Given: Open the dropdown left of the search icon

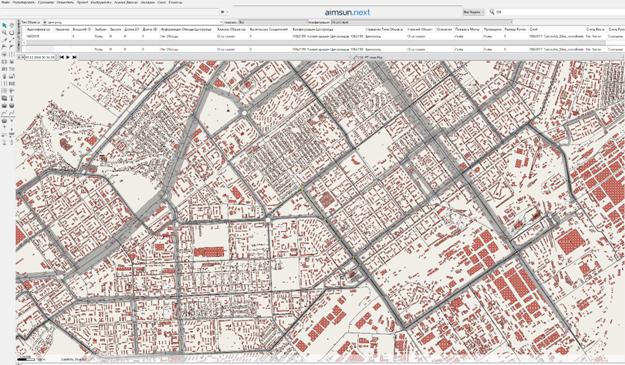Looking at the screenshot, I should point(473,12).
